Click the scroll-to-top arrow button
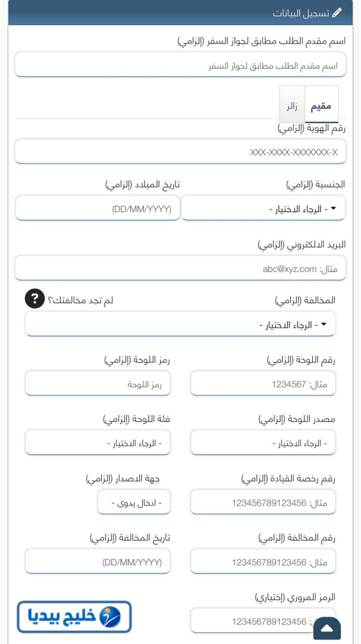The height and width of the screenshot is (644, 361). point(327,628)
